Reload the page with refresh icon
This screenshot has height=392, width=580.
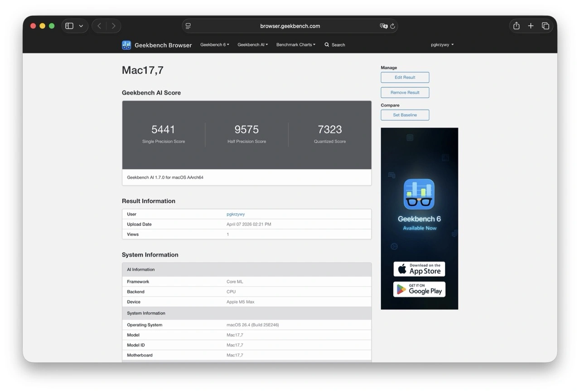tap(392, 26)
